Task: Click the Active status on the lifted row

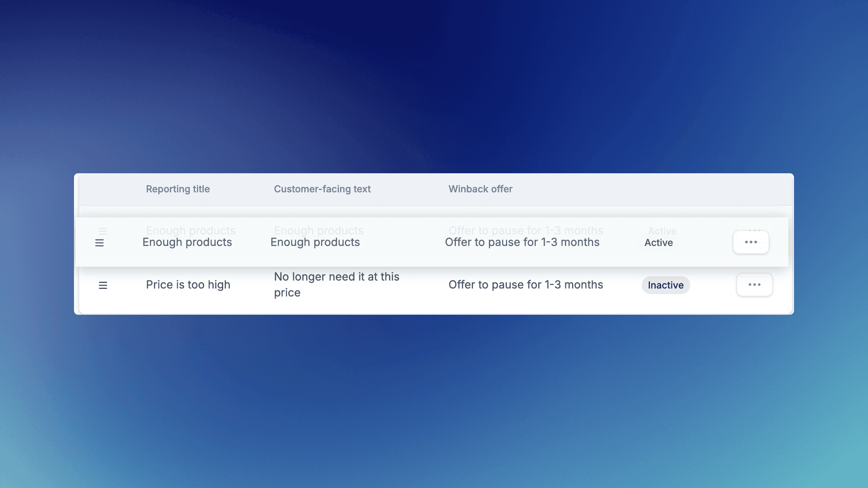Action: click(658, 243)
